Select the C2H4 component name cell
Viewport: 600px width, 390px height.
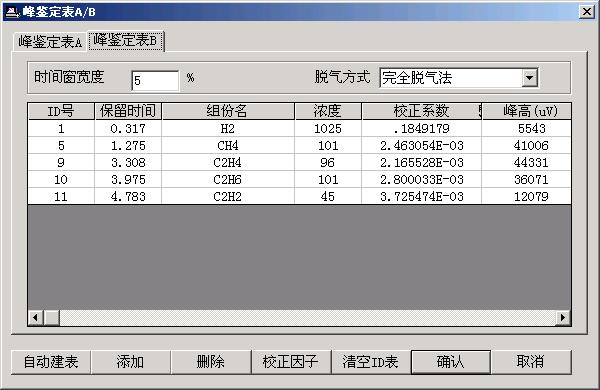[228, 163]
